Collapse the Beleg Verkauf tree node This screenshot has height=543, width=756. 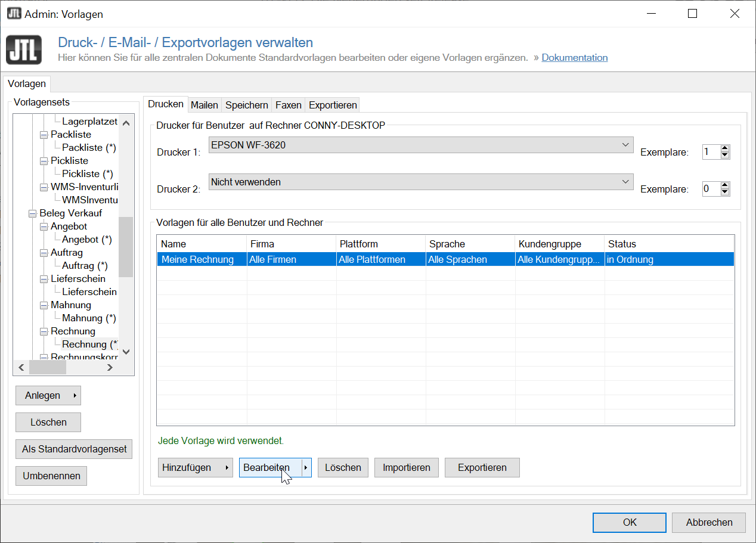(32, 213)
